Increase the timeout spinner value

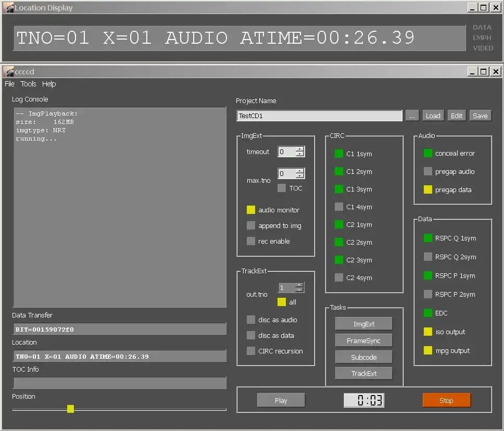(x=299, y=149)
